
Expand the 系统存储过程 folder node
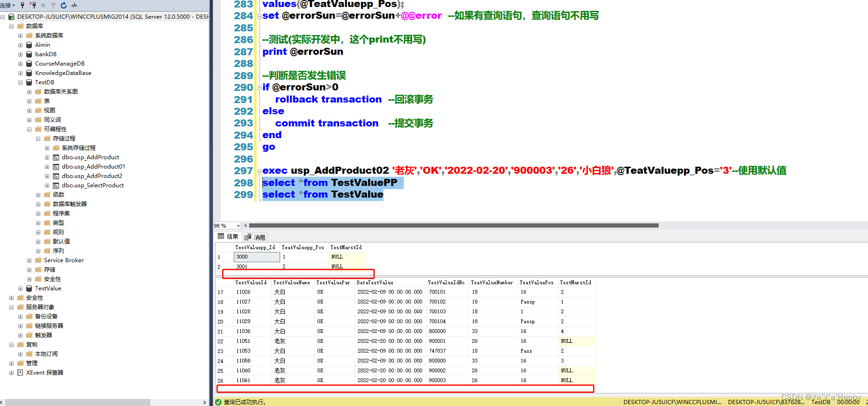(x=47, y=148)
